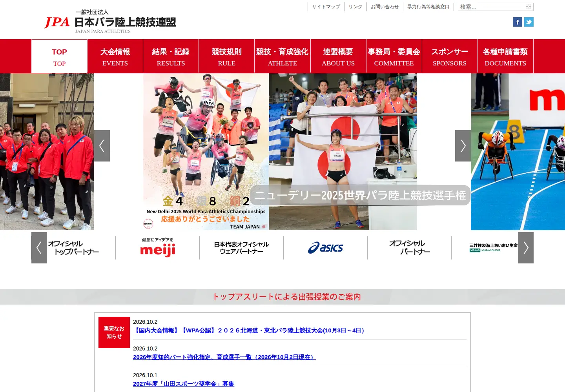
Task: Open the 各種申請書類 DOCUMENTS menu
Action: pos(505,56)
